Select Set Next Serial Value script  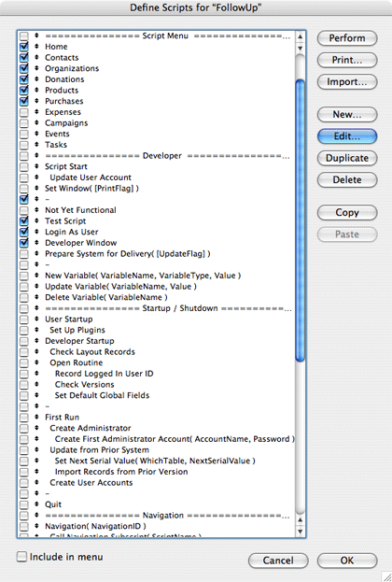(x=156, y=461)
